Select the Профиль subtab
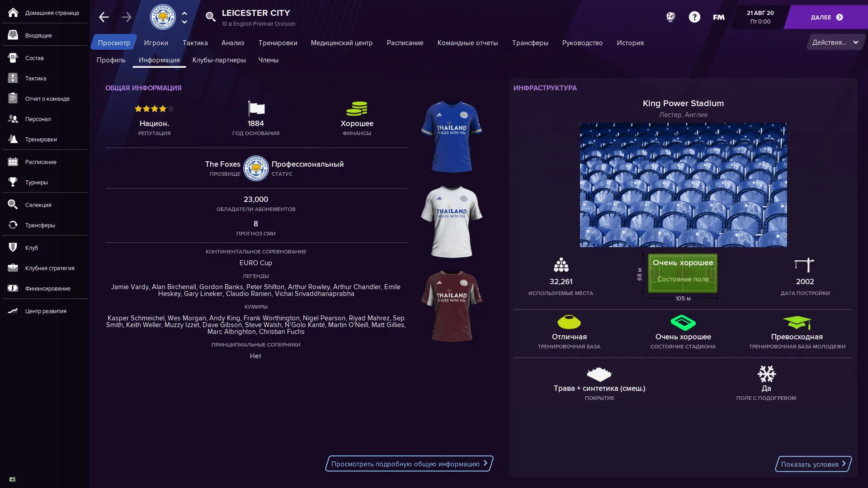Screen dimensions: 868x488 point(111,60)
